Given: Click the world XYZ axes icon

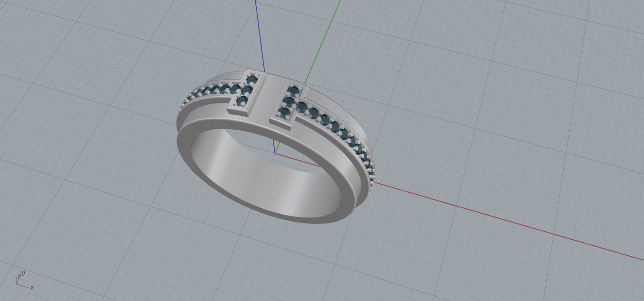Looking at the screenshot, I should [25, 281].
